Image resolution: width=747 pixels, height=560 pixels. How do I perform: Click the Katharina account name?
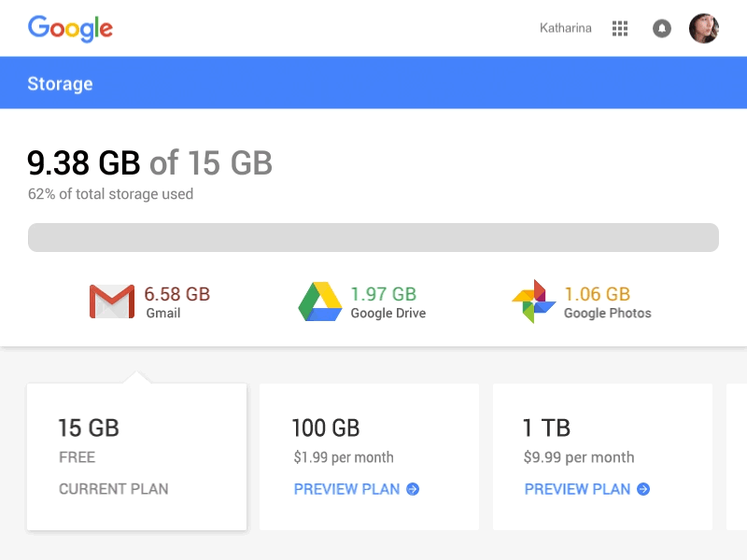(x=565, y=28)
